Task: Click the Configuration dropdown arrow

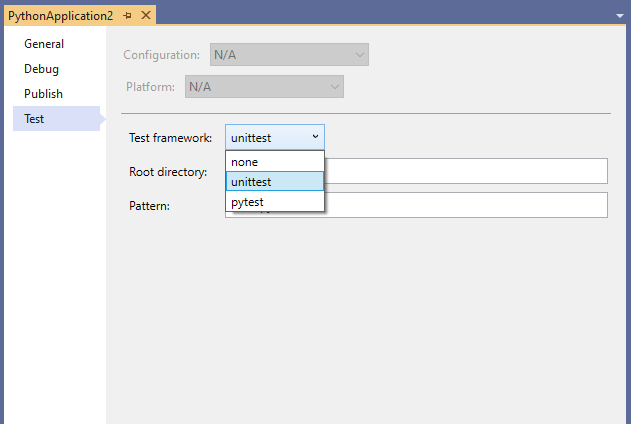Action: 359,54
